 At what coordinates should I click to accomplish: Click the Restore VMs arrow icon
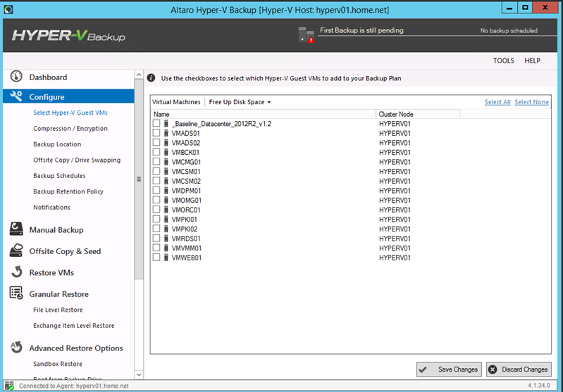[x=16, y=272]
